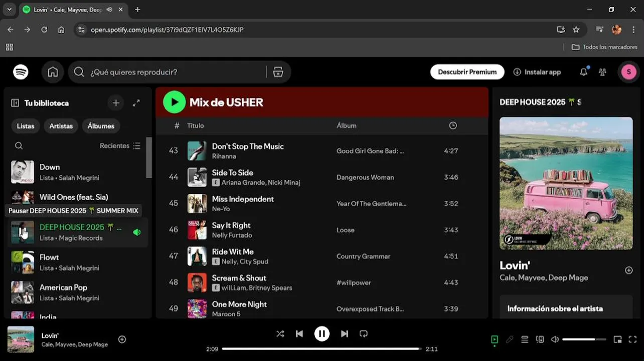Click Descubrir Premium button

pos(467,72)
